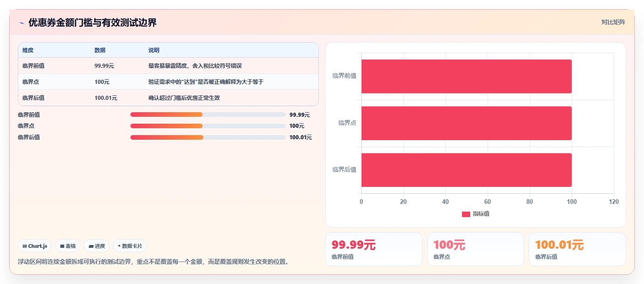Click the 临界前值 progress bar
The image size is (644, 284).
tap(208, 115)
